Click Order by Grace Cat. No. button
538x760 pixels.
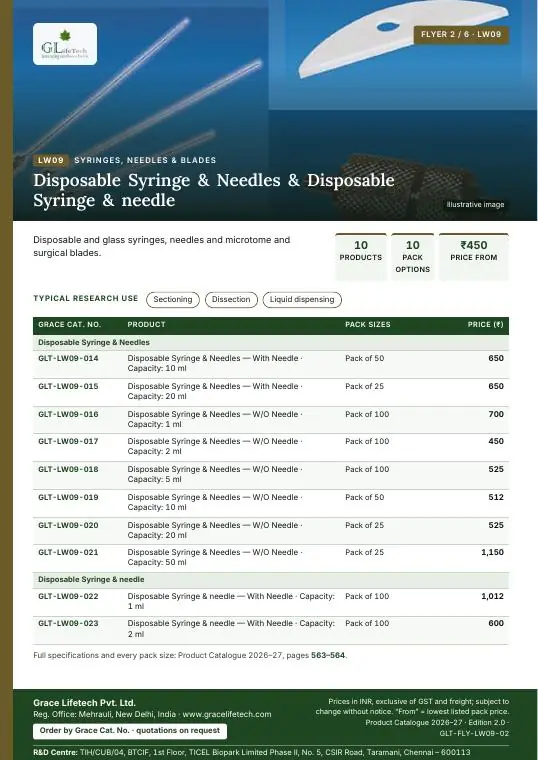tap(130, 731)
